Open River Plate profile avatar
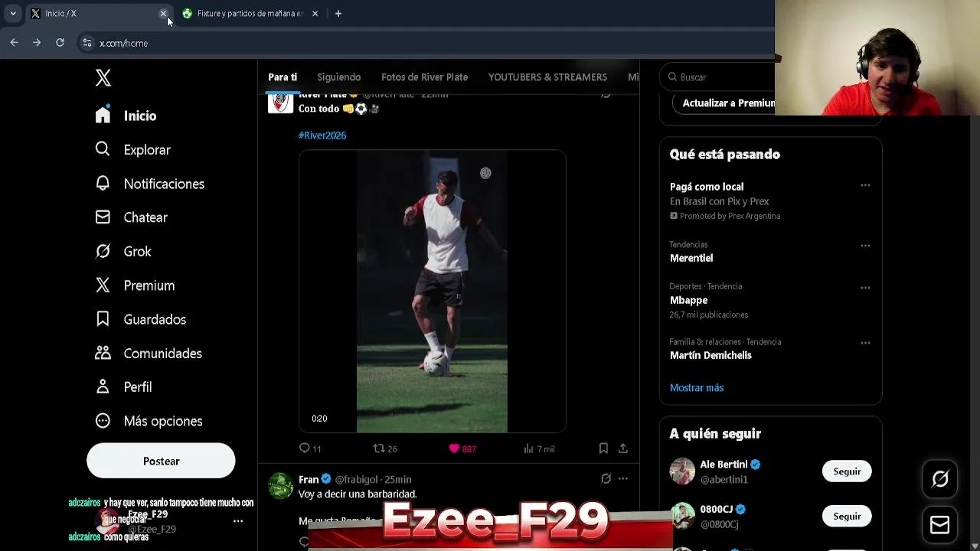 click(x=280, y=102)
